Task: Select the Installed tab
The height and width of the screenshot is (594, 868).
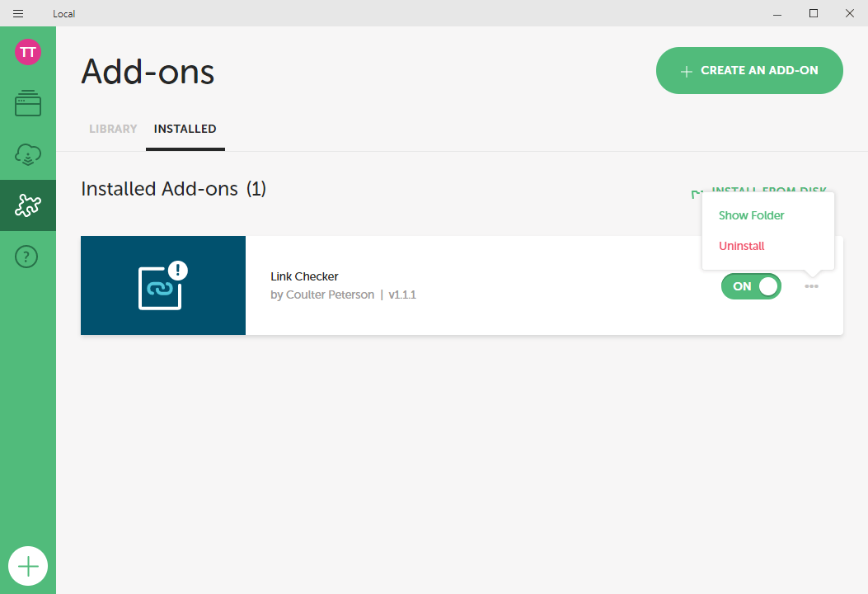Action: [185, 129]
